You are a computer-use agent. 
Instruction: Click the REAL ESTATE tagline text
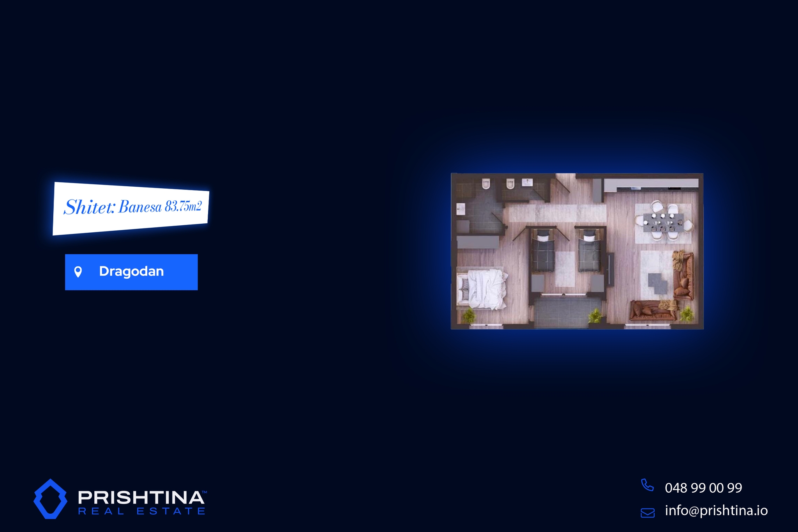[142, 511]
